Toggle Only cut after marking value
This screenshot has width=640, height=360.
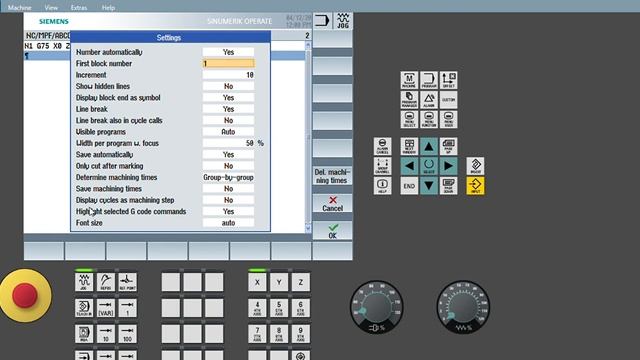coord(228,166)
